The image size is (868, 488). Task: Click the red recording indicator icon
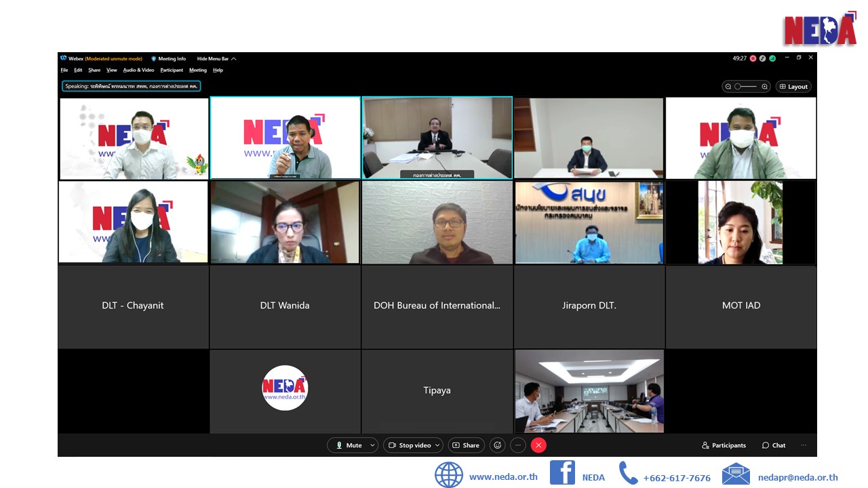(x=753, y=58)
